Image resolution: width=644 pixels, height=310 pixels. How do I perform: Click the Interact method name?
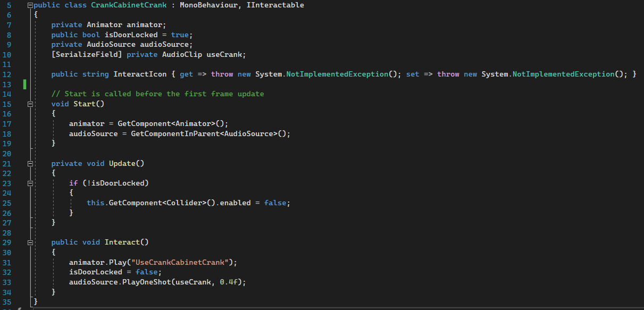[122, 242]
